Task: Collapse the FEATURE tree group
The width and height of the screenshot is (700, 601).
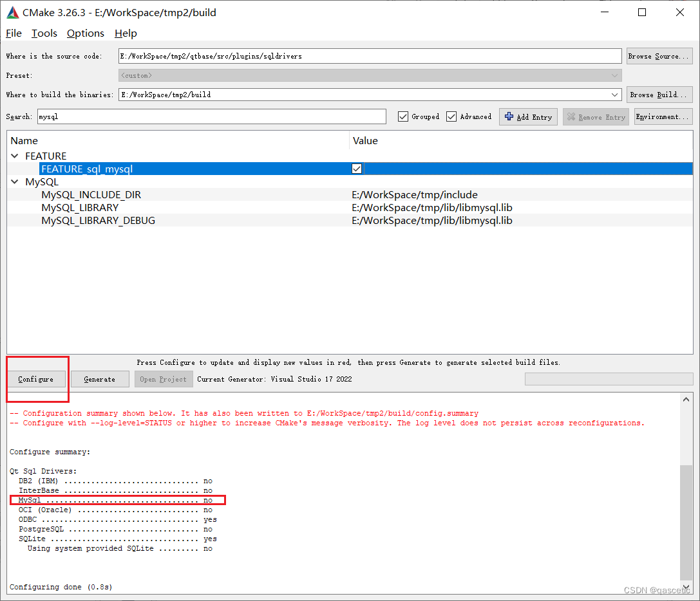Action: click(14, 156)
